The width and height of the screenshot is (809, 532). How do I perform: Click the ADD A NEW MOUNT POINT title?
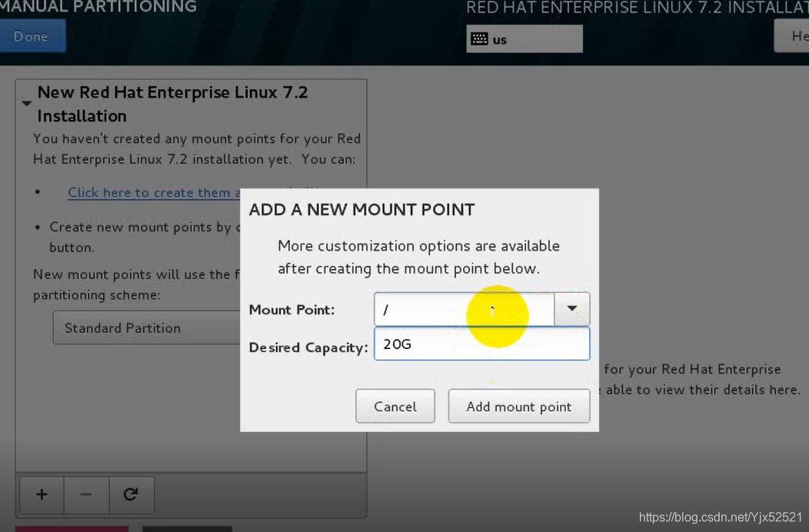pos(361,210)
